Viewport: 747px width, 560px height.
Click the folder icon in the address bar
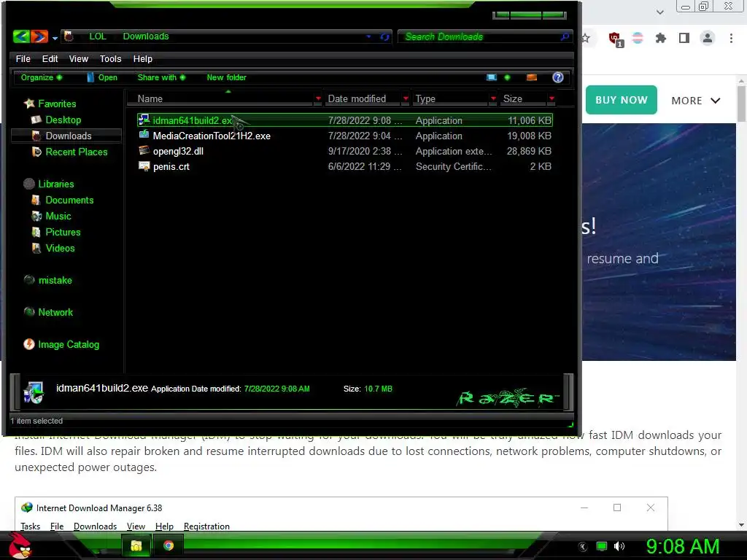(x=69, y=36)
